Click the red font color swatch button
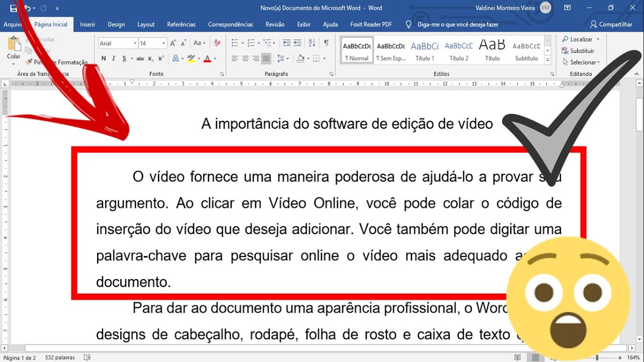The height and width of the screenshot is (362, 644). pos(207,59)
